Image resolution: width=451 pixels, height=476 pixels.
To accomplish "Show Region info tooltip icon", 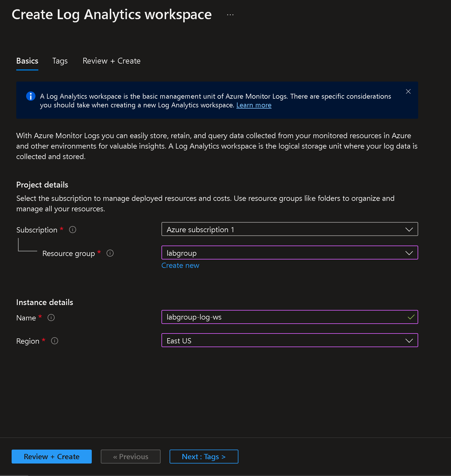I will (55, 341).
